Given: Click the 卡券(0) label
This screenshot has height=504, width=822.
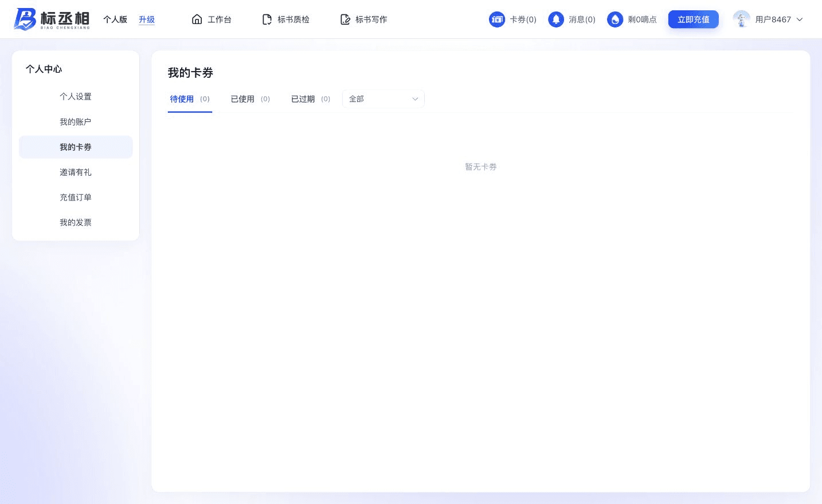Looking at the screenshot, I should [523, 19].
